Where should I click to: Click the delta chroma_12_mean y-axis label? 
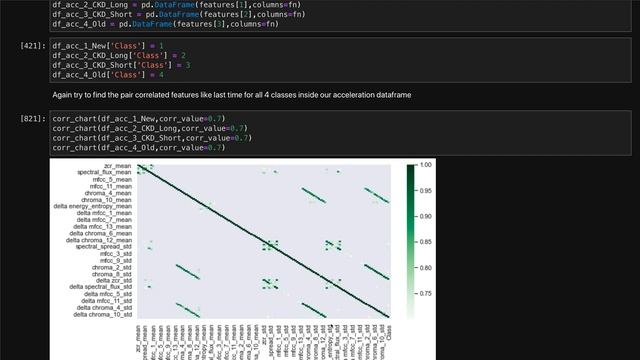tap(99, 240)
